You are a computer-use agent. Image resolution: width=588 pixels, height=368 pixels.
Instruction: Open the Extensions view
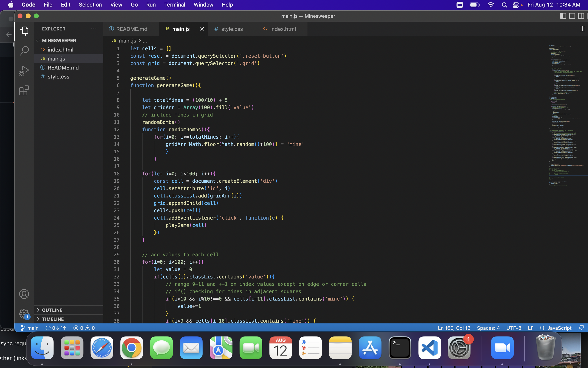[x=24, y=91]
